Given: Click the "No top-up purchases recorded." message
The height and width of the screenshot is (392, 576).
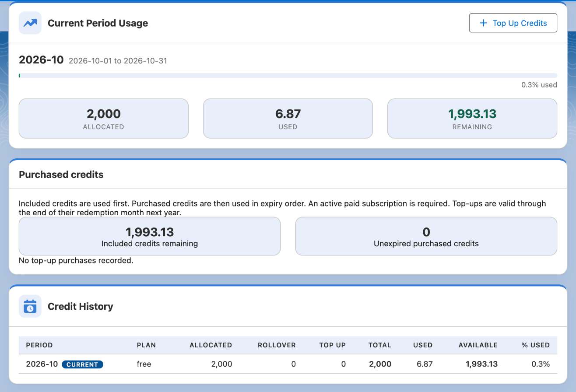Looking at the screenshot, I should (76, 261).
